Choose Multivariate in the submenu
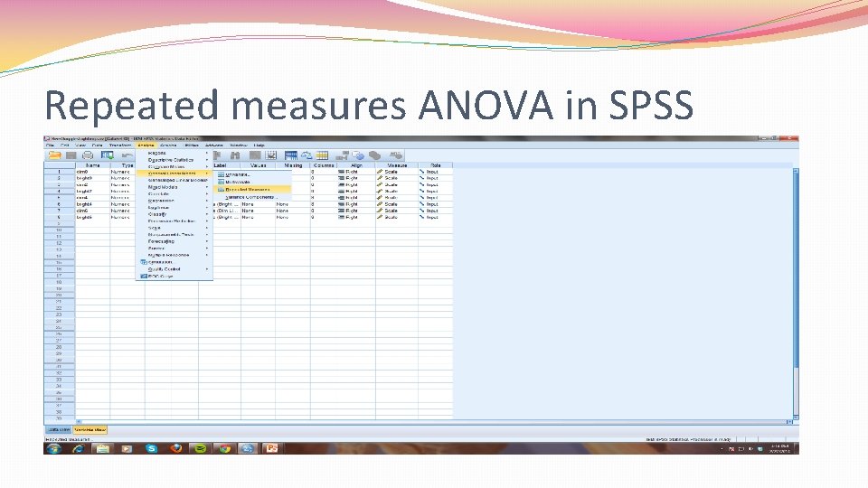Viewport: 868px width, 488px height. [x=252, y=182]
